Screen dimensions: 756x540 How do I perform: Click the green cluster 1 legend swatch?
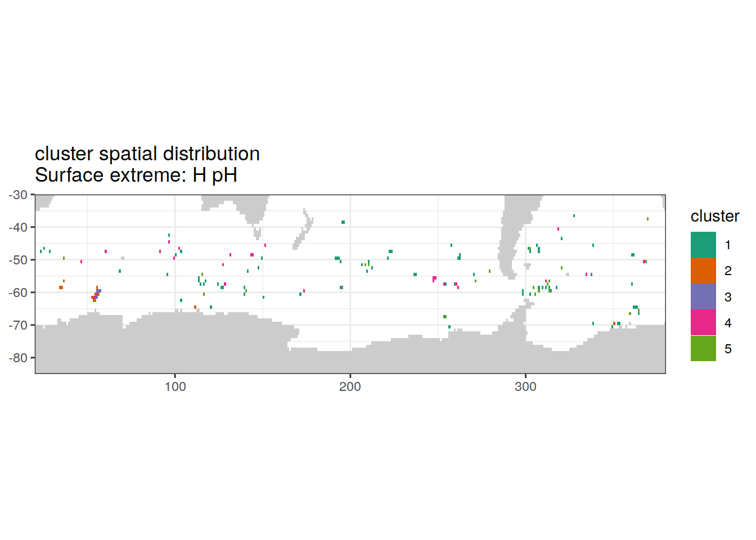pyautogui.click(x=703, y=245)
